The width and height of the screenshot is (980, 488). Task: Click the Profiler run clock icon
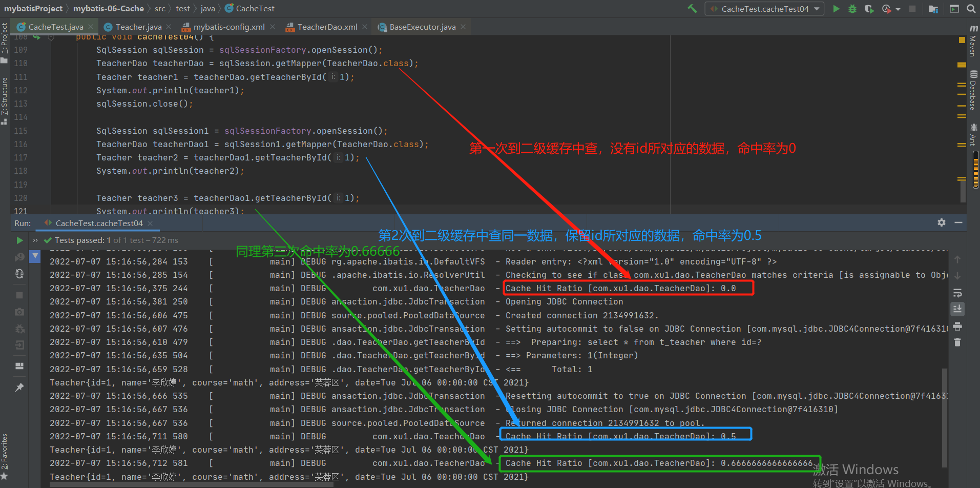tap(886, 9)
